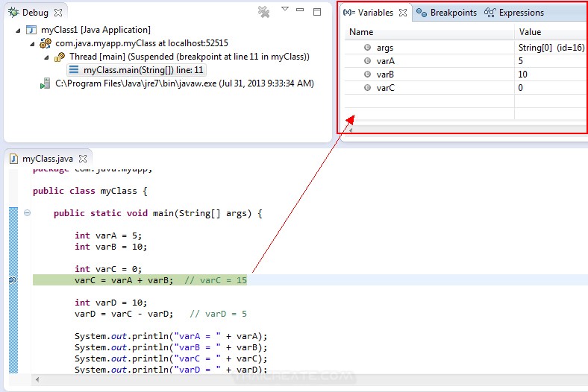The width and height of the screenshot is (588, 392).
Task: Collapse the myClass1 Java Application node
Action: coord(18,31)
